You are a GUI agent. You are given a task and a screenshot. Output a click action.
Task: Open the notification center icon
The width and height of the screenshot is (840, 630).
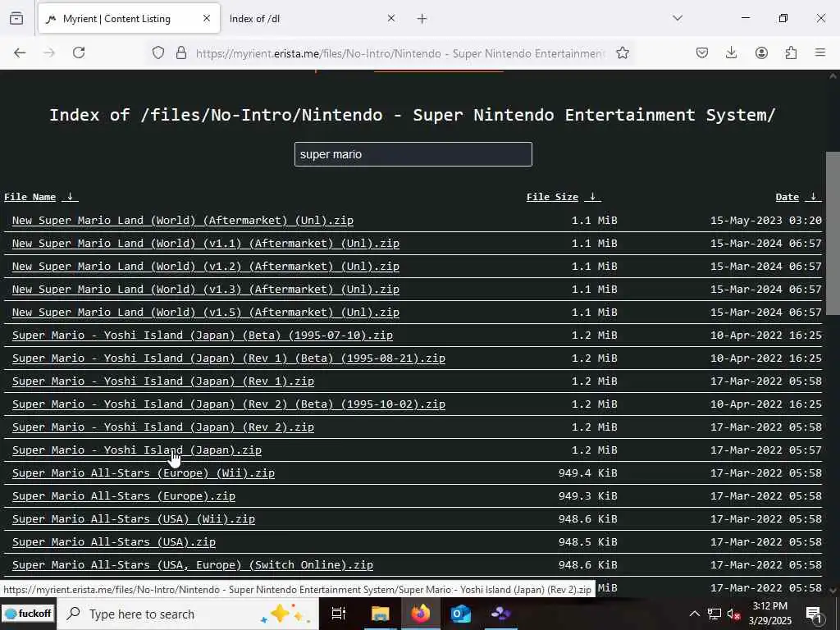814,614
